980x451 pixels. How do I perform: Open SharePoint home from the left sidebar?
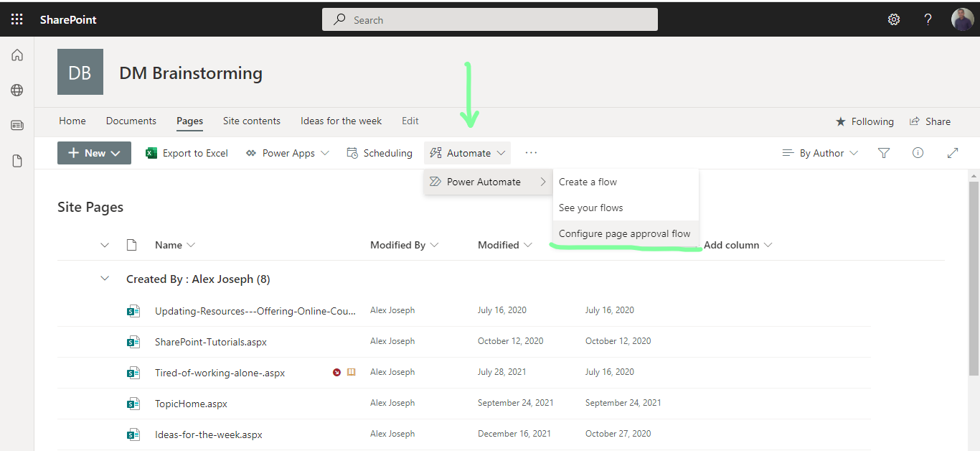click(17, 55)
